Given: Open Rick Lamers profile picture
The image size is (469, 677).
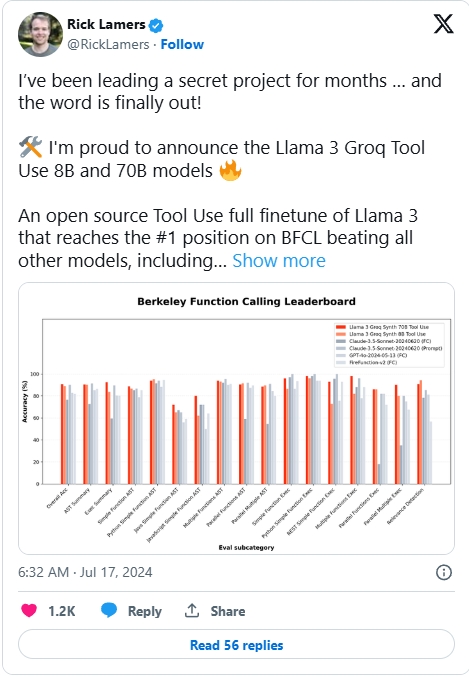Looking at the screenshot, I should tap(40, 35).
